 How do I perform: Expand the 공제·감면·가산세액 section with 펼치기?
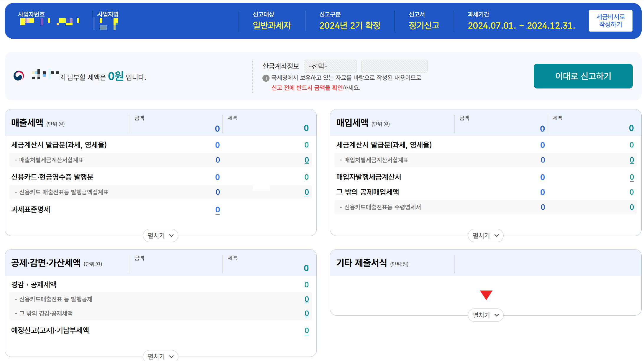coord(160,356)
